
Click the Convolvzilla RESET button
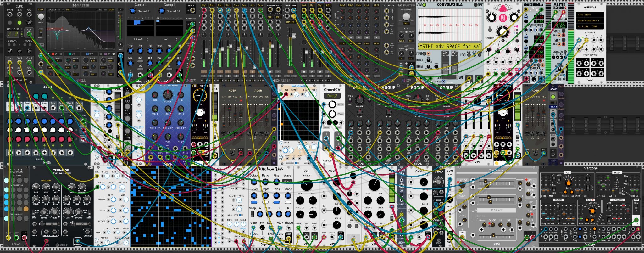(476, 5)
